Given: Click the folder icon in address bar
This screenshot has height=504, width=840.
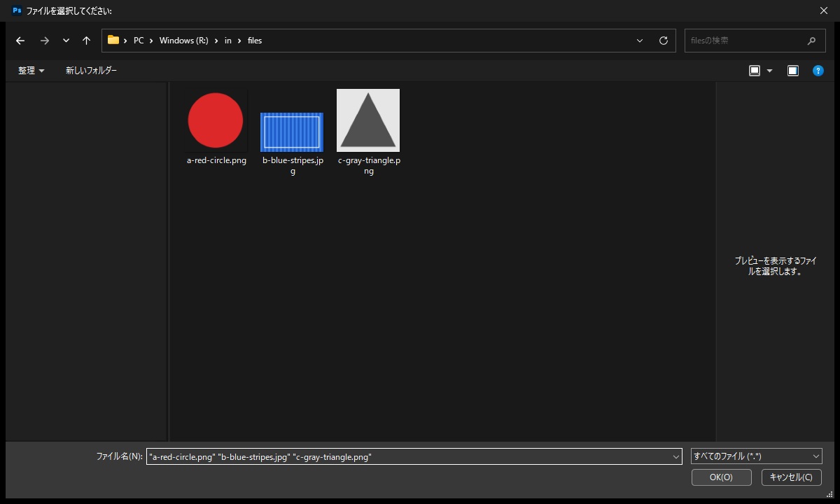Looking at the screenshot, I should point(113,40).
